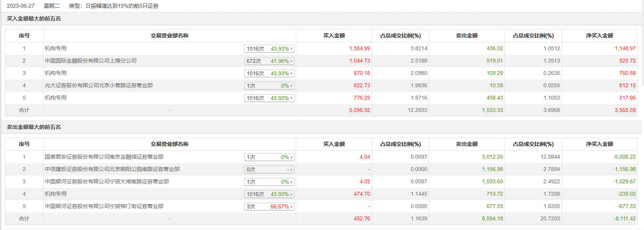Click arrow icon beside 光大证券 1次 0% box

point(292,86)
